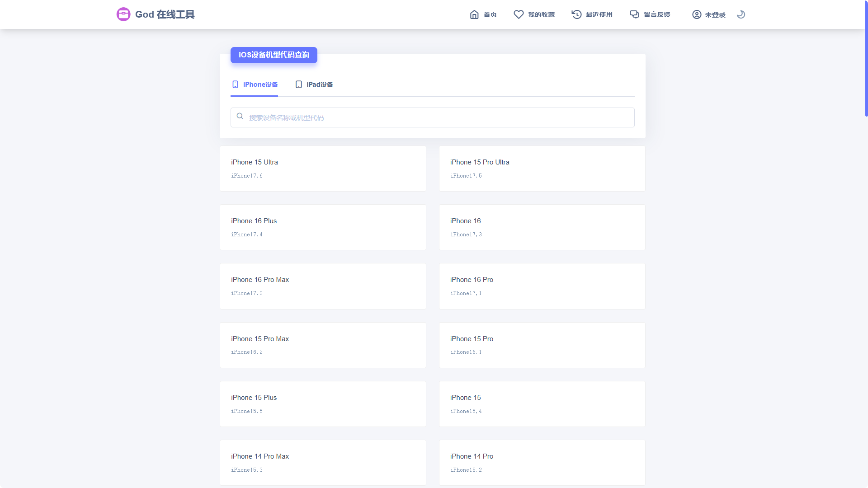Click the model code iPhone15,2

[466, 470]
